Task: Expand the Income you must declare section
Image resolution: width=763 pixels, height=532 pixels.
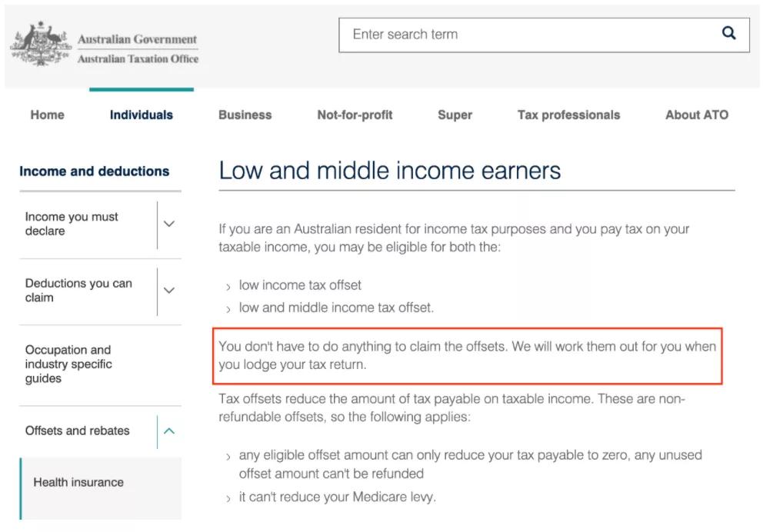Action: [x=169, y=224]
